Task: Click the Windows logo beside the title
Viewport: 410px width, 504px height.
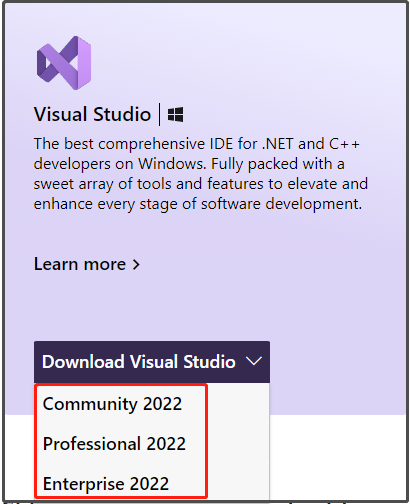Action: (175, 115)
